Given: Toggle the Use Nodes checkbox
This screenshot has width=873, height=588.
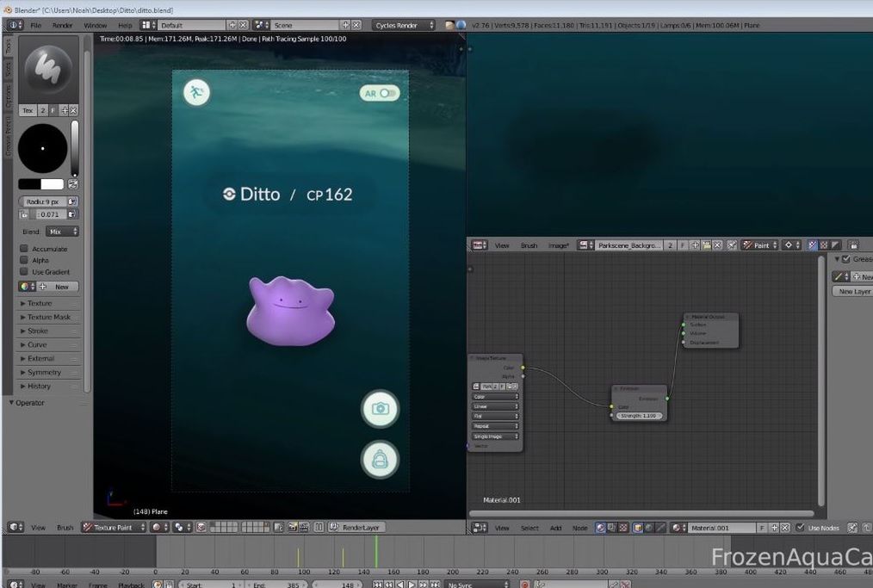Looking at the screenshot, I should point(801,528).
